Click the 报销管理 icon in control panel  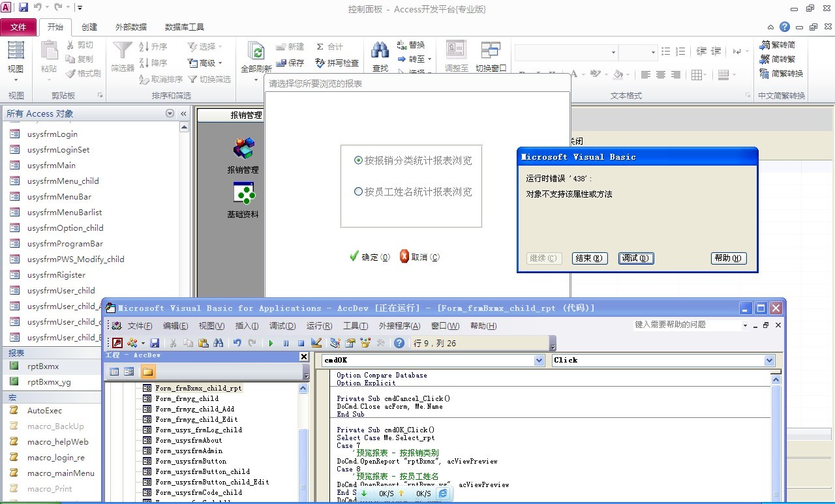(x=243, y=148)
